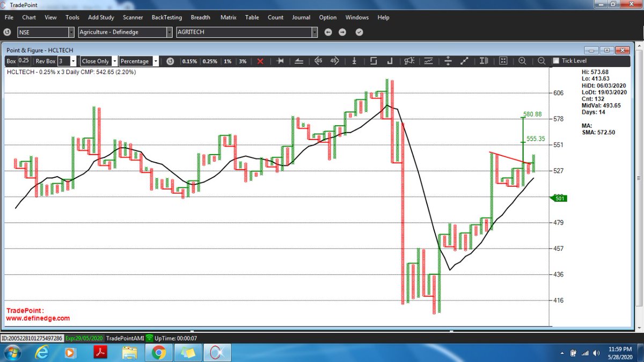This screenshot has width=644, height=362.
Task: Enable the Tick Level checkbox
Action: tap(556, 61)
